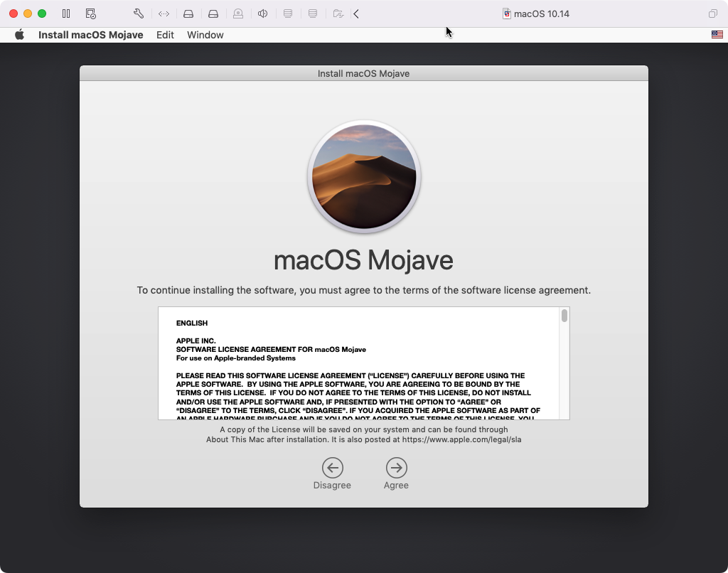Pause the virtual machine
This screenshot has width=728, height=573.
[66, 14]
